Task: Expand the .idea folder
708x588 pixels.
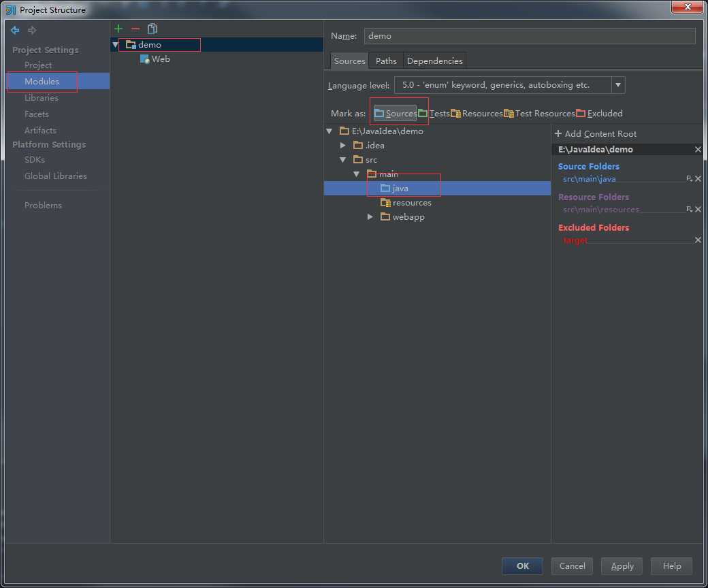Action: tap(342, 146)
